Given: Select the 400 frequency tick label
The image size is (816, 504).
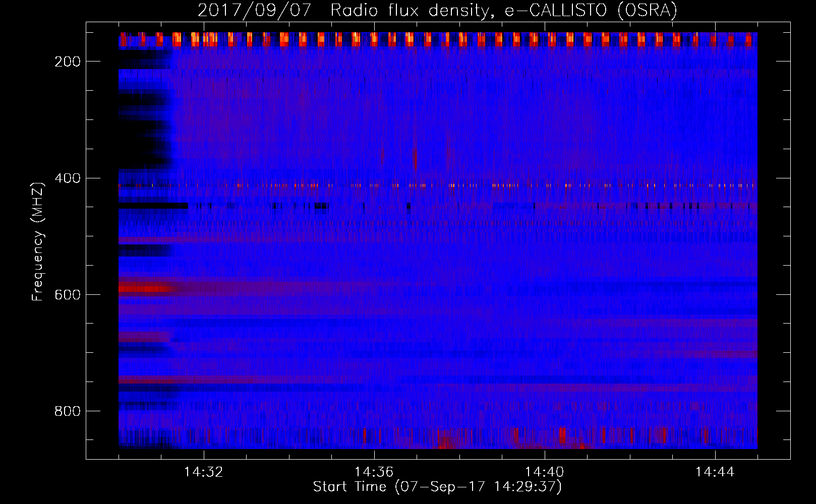Looking at the screenshot, I should (x=68, y=178).
